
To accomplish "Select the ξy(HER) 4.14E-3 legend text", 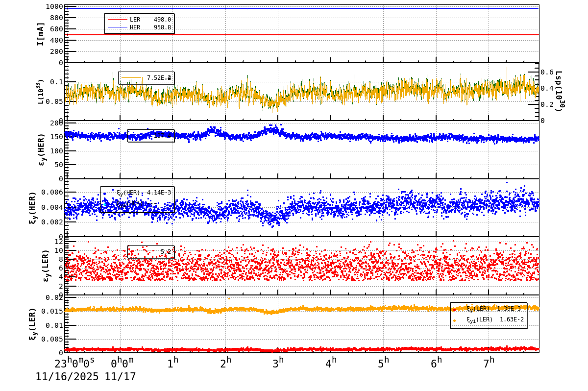I will [144, 193].
